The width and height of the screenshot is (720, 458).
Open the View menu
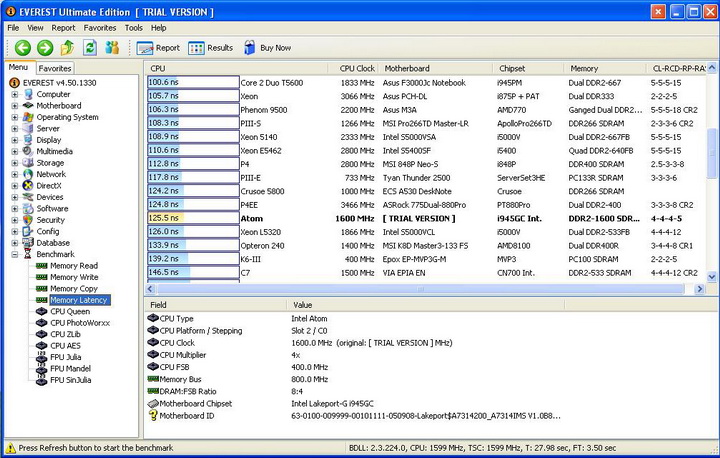[35, 28]
